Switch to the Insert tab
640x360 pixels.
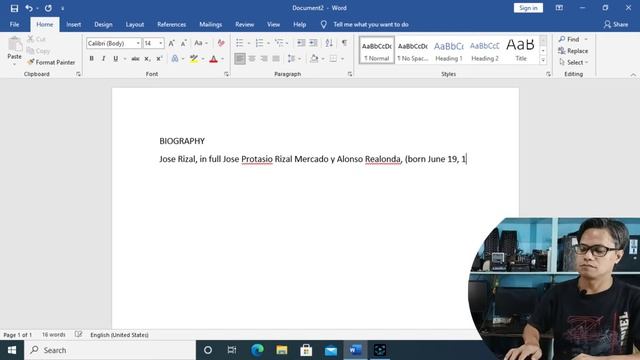[x=73, y=24]
